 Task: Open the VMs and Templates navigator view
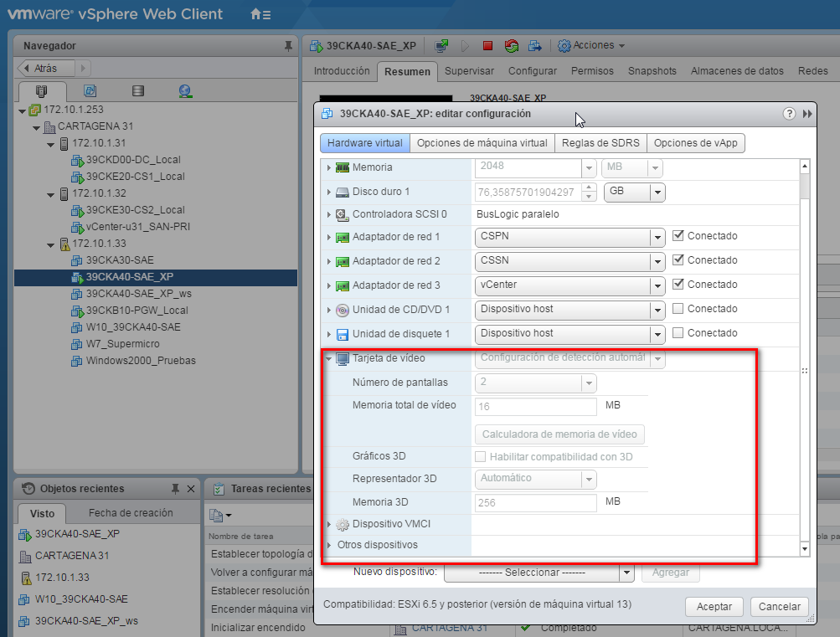click(x=90, y=90)
